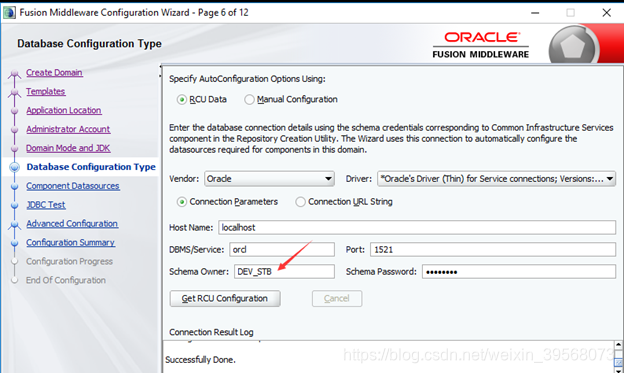Click the Schema Password field

(x=519, y=271)
